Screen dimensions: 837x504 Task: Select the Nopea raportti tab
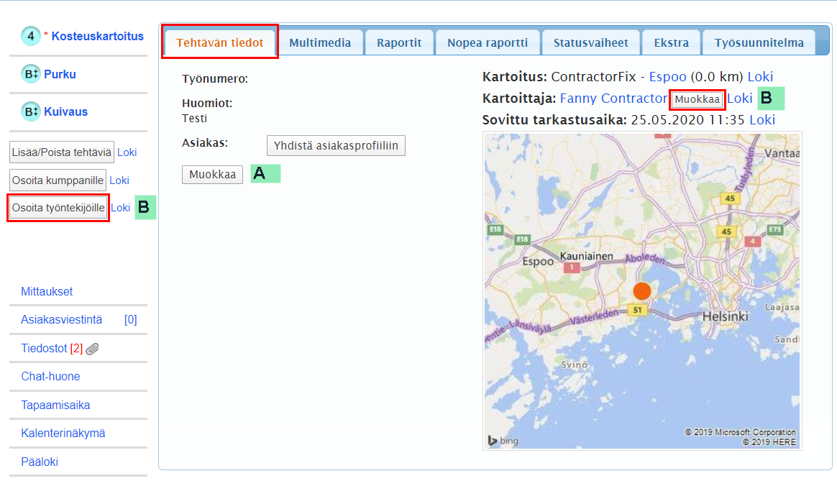488,43
